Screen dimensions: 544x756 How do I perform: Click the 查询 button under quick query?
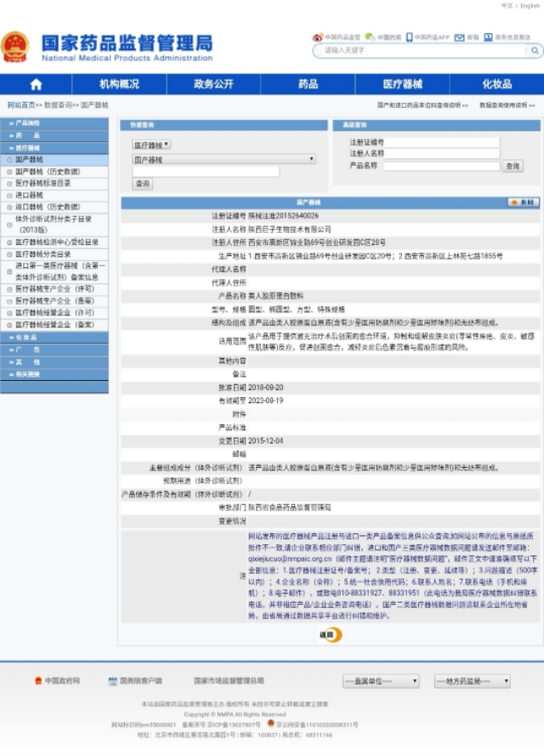click(143, 184)
